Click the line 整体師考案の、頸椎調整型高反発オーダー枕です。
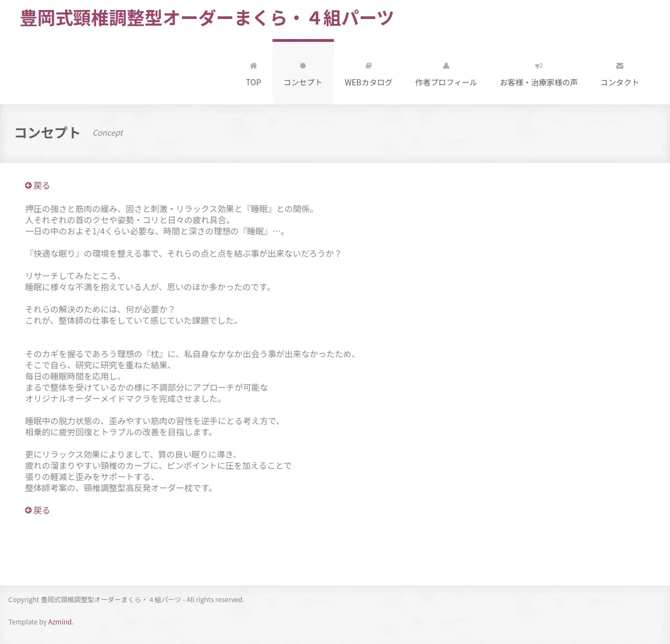Viewport: 670px width, 644px height. 120,488
